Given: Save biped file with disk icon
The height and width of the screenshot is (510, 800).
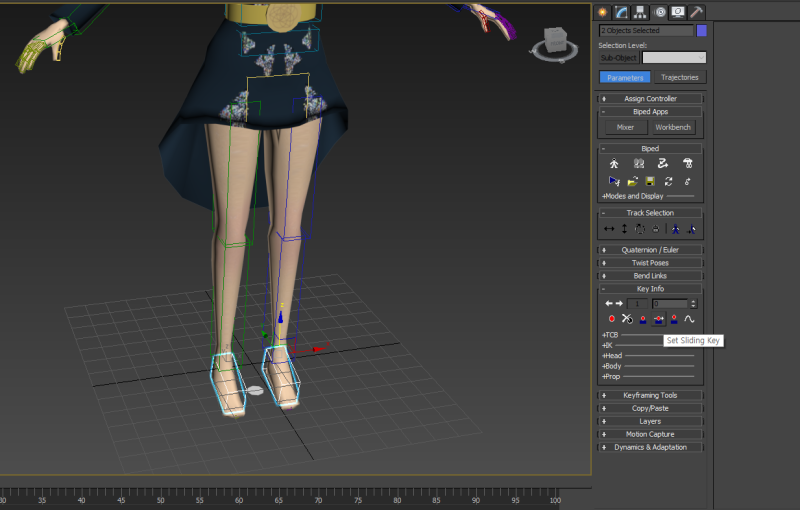Looking at the screenshot, I should (x=650, y=181).
